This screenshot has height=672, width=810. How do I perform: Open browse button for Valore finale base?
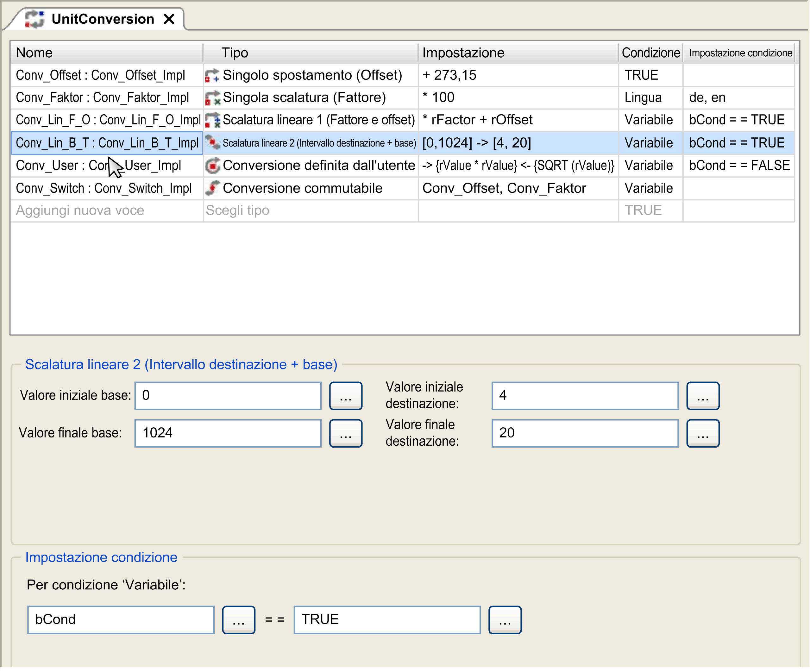coord(346,433)
